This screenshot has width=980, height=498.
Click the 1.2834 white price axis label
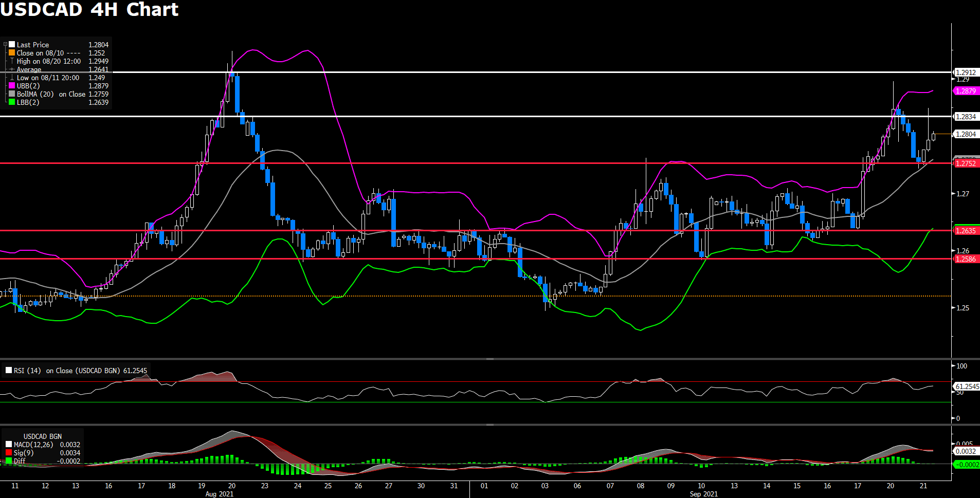(966, 117)
